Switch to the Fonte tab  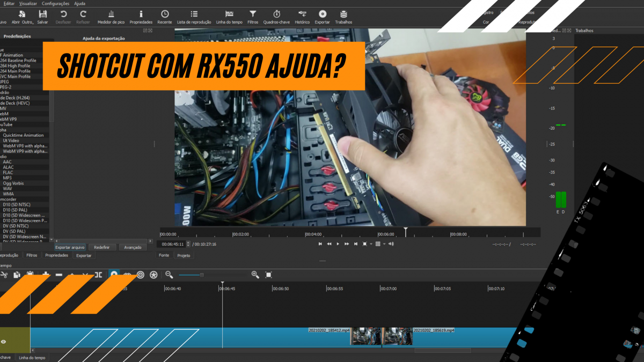[x=164, y=255]
